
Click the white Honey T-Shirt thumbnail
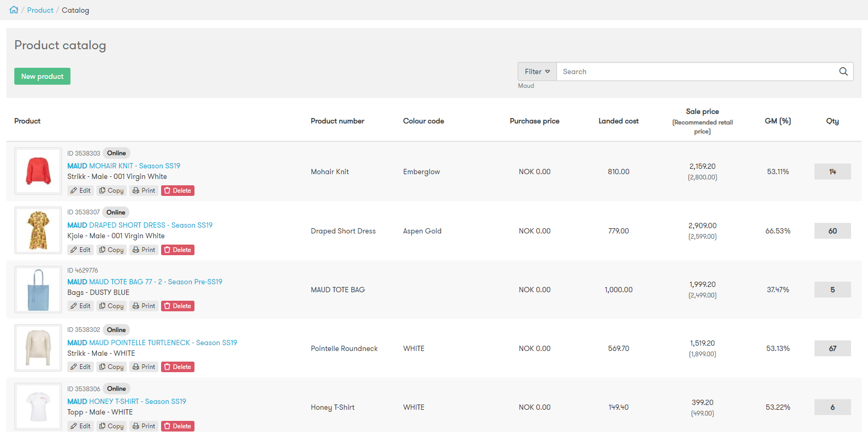coord(38,407)
